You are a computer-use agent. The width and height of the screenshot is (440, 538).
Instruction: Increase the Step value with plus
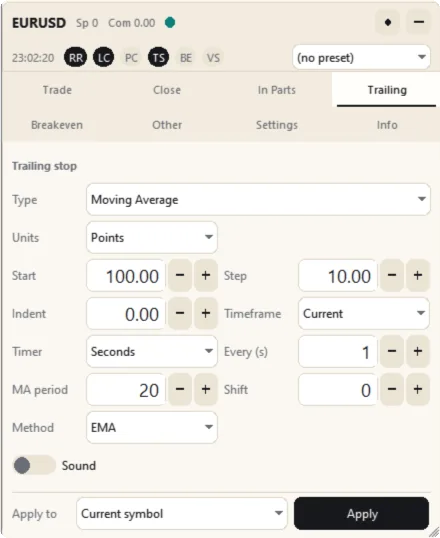418,276
